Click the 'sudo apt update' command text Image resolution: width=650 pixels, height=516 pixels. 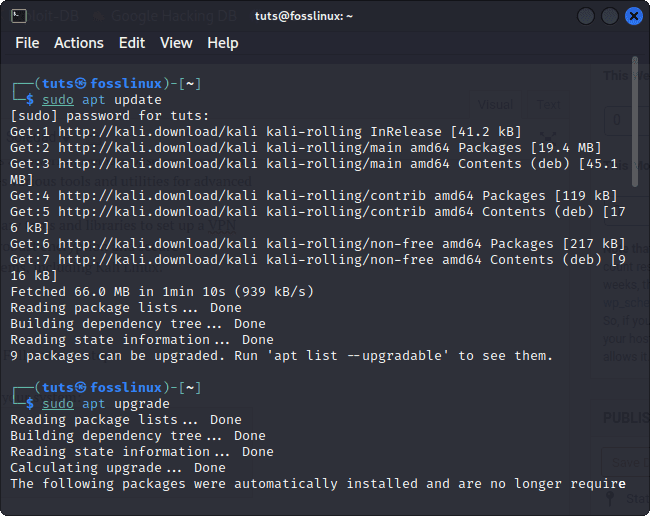click(x=102, y=100)
